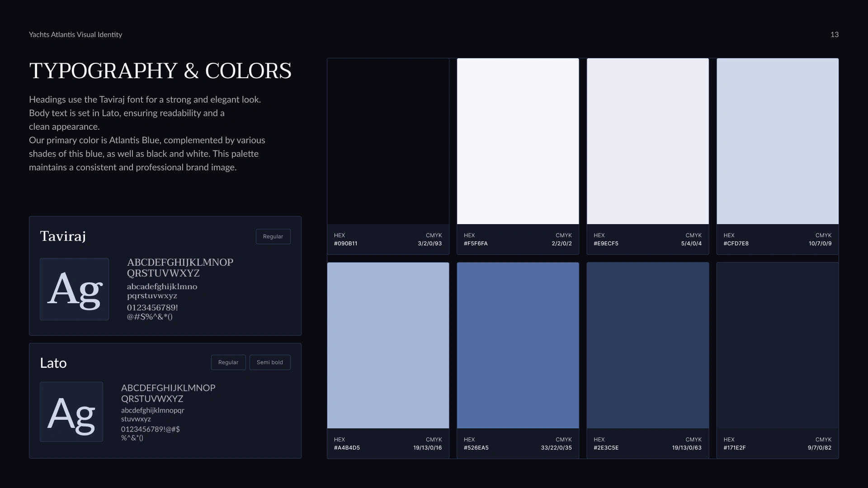The image size is (868, 488).
Task: Click hex value #526EA5
Action: tap(476, 448)
